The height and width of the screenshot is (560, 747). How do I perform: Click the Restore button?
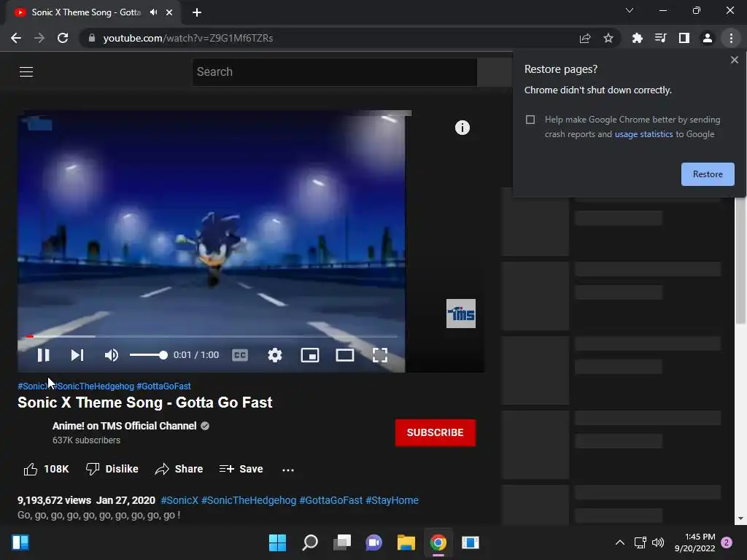coord(708,174)
